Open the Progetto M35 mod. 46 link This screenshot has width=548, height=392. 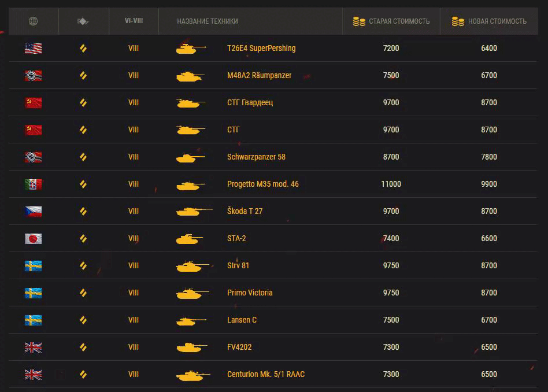click(x=263, y=184)
